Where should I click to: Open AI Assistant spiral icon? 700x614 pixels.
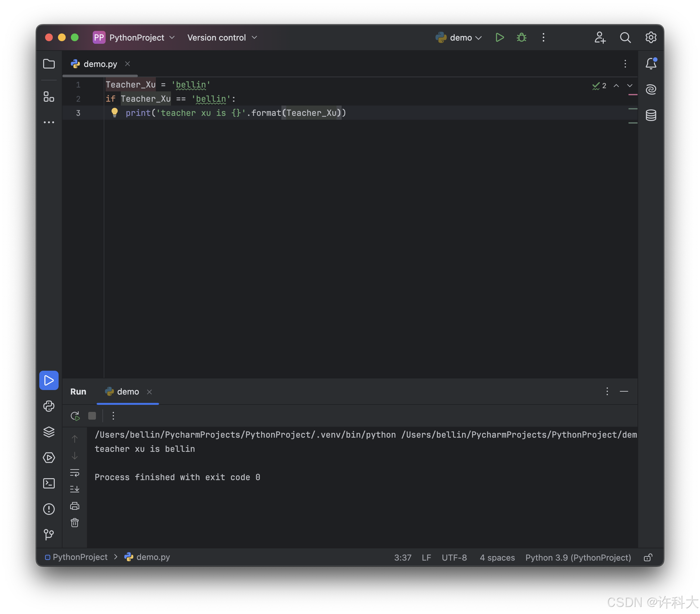[x=651, y=89]
